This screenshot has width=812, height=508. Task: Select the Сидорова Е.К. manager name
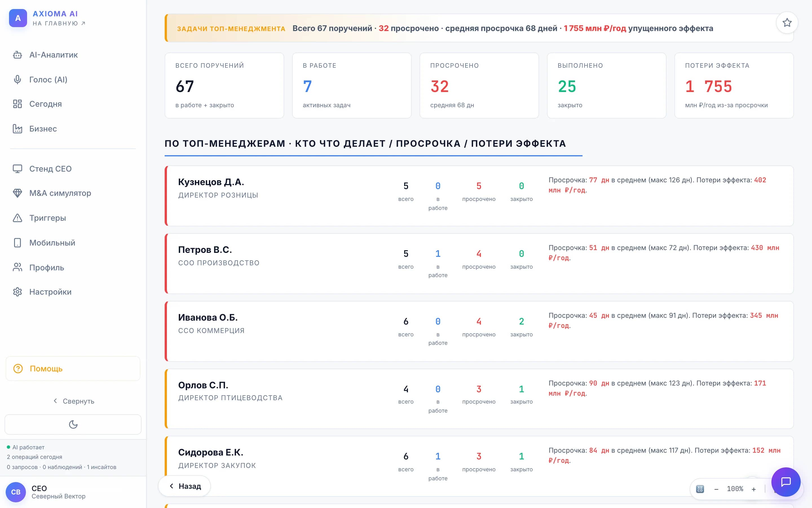(211, 452)
